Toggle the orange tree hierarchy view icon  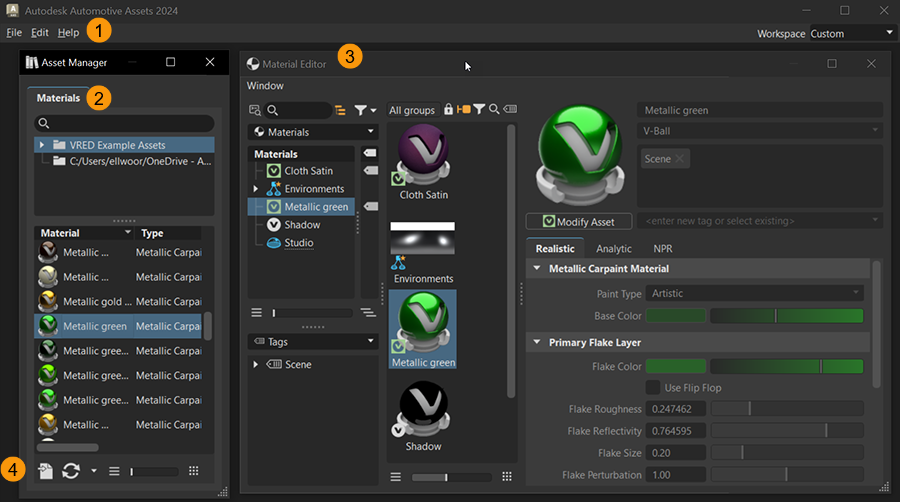tap(340, 110)
